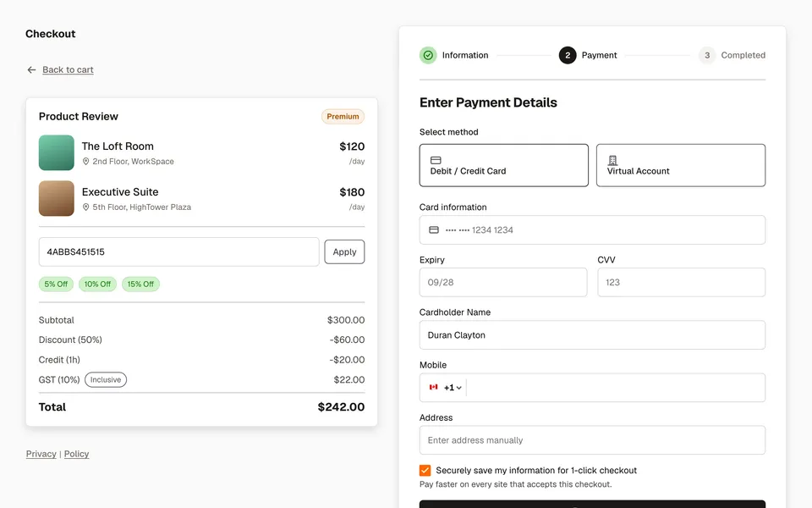Click the building icon in Virtual Account option
The width and height of the screenshot is (812, 508).
(x=612, y=160)
